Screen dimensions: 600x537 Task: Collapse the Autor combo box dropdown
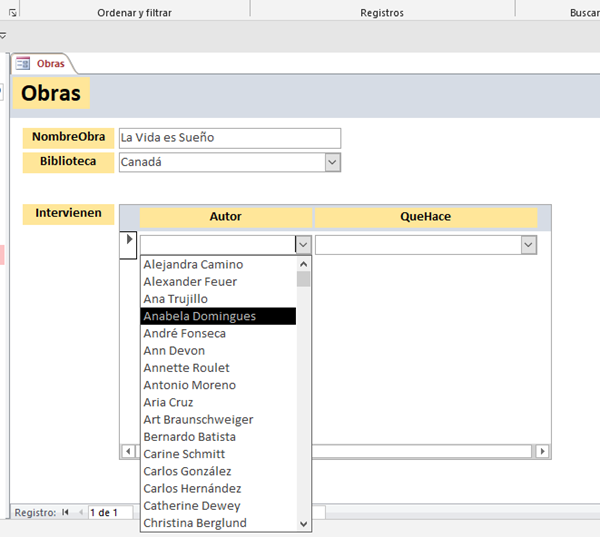[303, 244]
